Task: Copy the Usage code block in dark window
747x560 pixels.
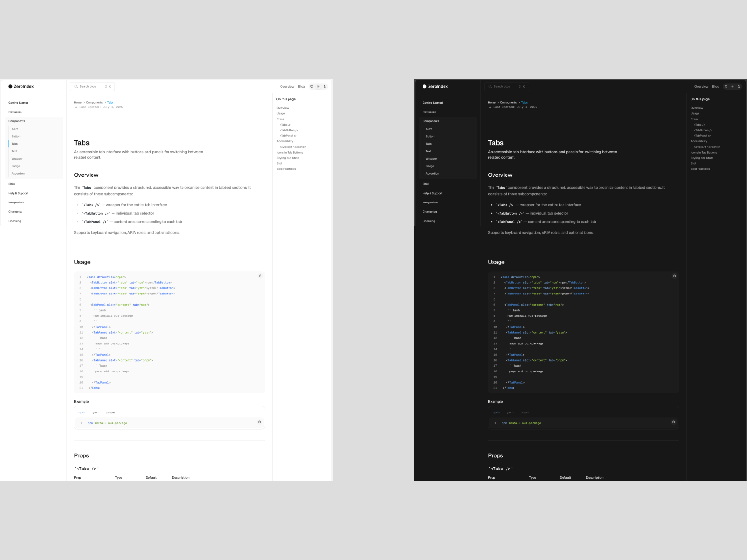Action: pyautogui.click(x=674, y=276)
